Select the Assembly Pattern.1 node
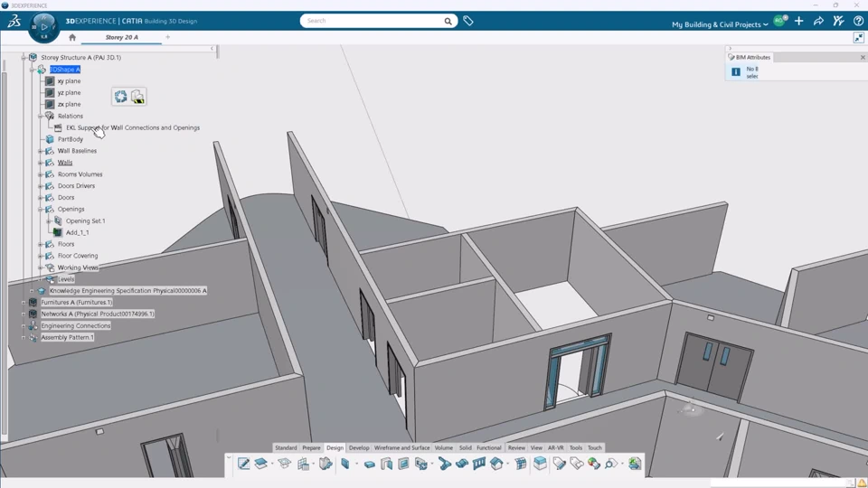The width and height of the screenshot is (868, 488). 67,337
